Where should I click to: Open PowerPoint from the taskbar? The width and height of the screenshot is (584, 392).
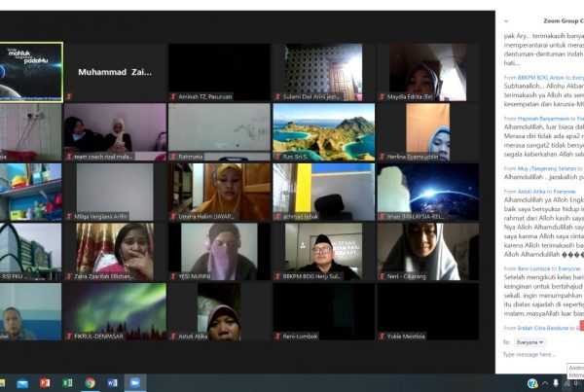45,382
